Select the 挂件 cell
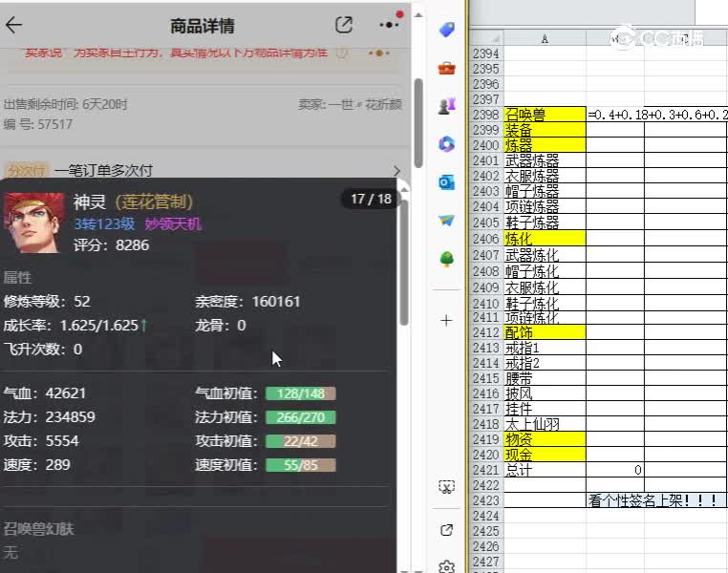 545,409
